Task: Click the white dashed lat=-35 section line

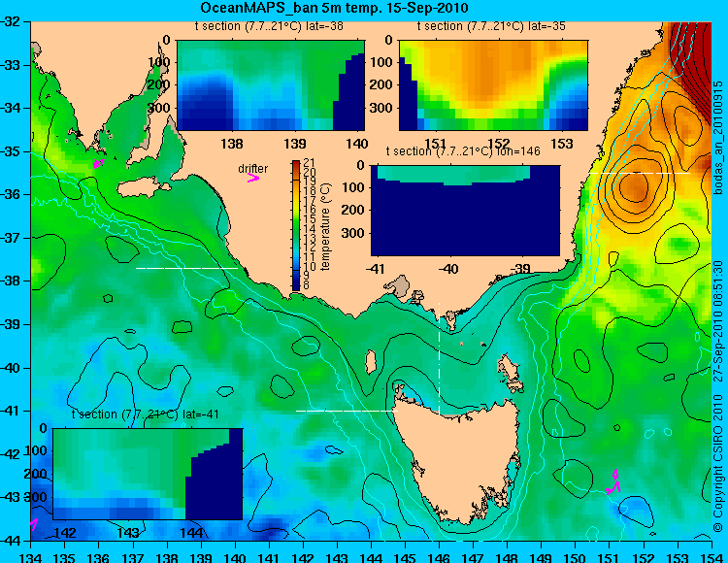Action: point(640,173)
